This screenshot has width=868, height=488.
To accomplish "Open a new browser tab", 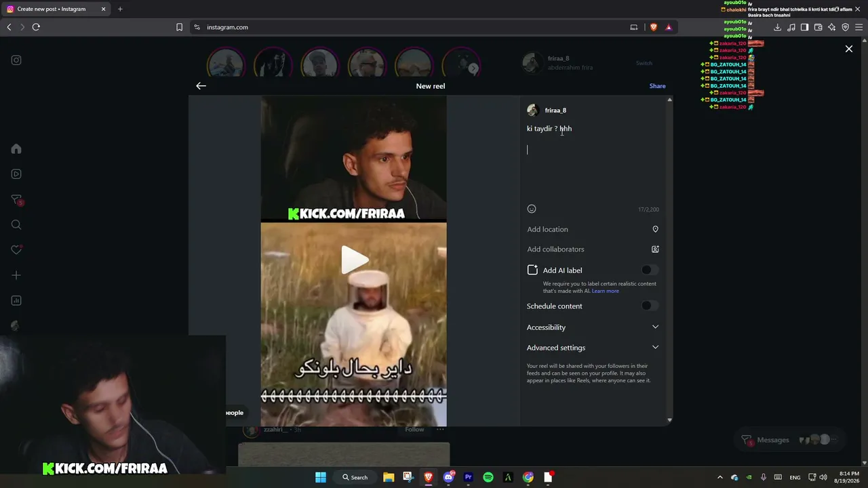I will pos(120,9).
